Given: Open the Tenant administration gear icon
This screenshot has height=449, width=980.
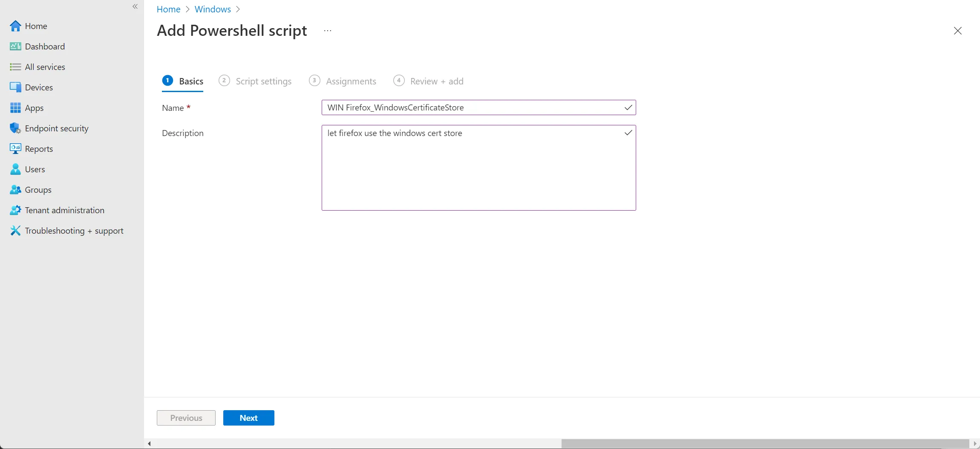Looking at the screenshot, I should click(15, 210).
